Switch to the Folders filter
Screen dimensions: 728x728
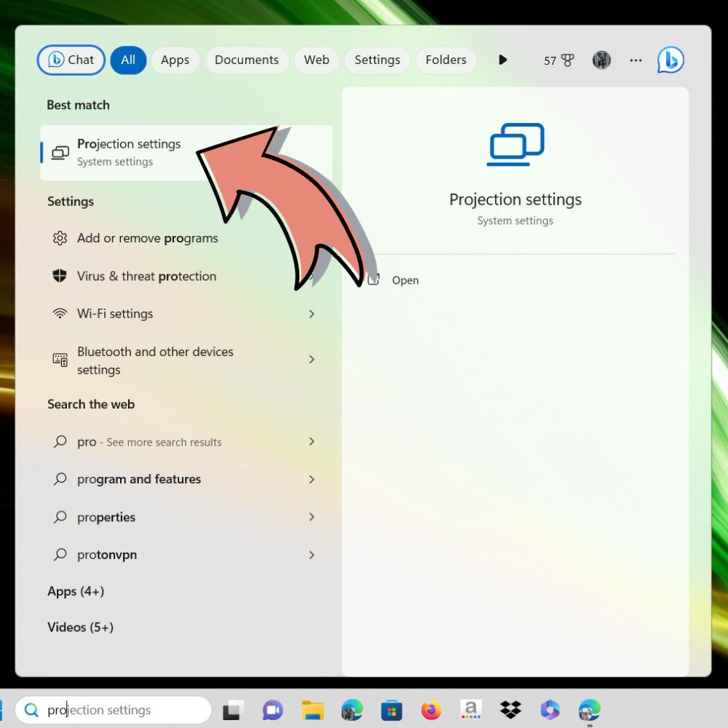click(446, 60)
